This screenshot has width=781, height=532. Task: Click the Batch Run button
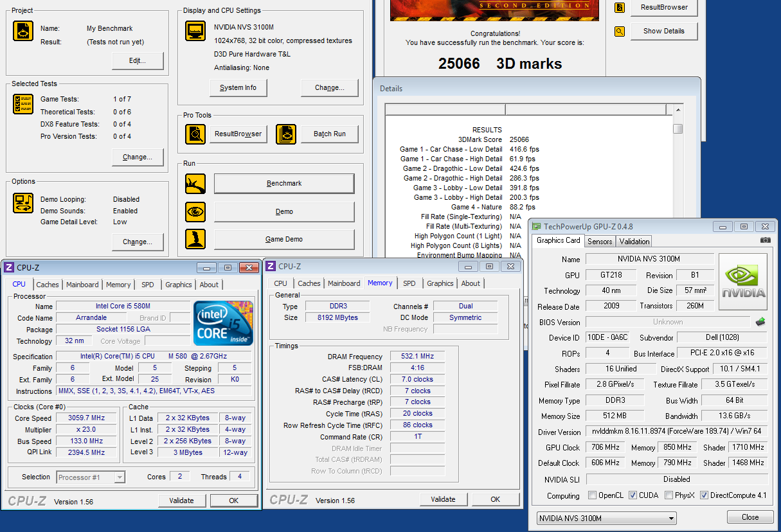pos(330,134)
